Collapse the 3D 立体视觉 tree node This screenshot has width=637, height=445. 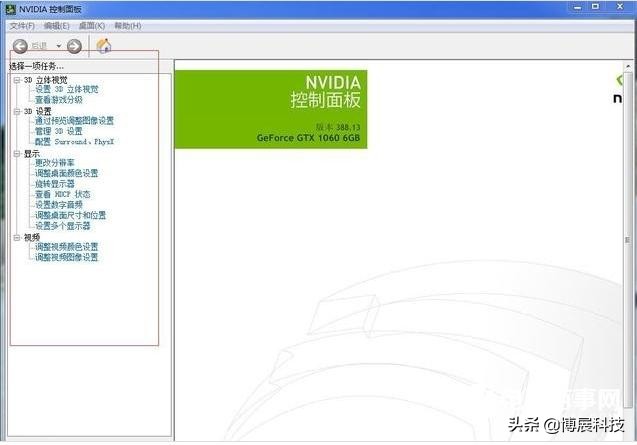17,80
